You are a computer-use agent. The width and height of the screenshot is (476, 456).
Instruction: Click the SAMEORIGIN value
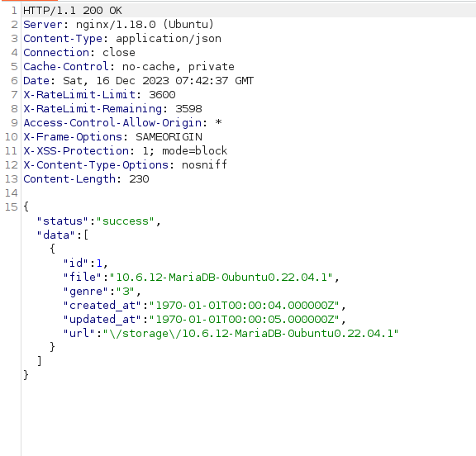point(169,137)
